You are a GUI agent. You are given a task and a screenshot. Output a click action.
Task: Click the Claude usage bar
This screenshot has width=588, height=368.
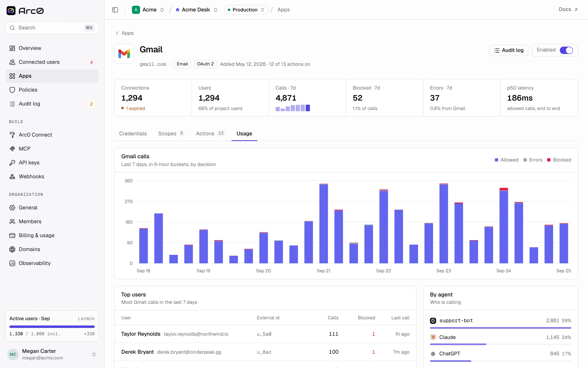pyautogui.click(x=501, y=344)
